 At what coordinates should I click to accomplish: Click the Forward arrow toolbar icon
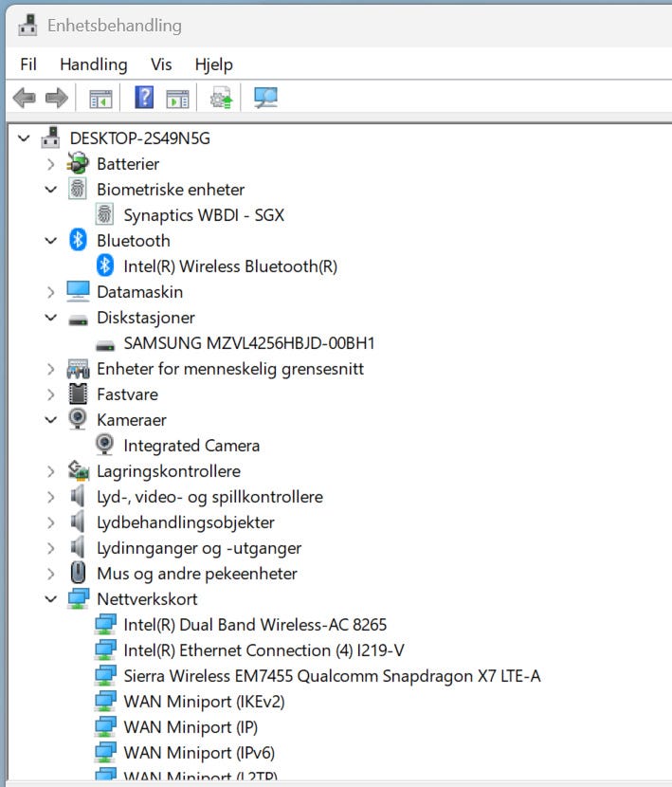(56, 98)
